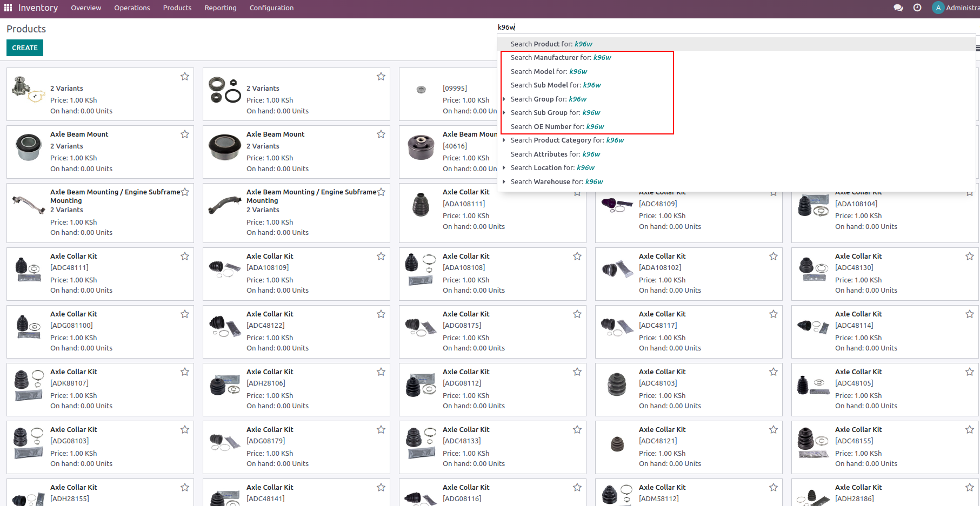This screenshot has height=506, width=980.
Task: Click the Administrator user avatar
Action: 938,8
